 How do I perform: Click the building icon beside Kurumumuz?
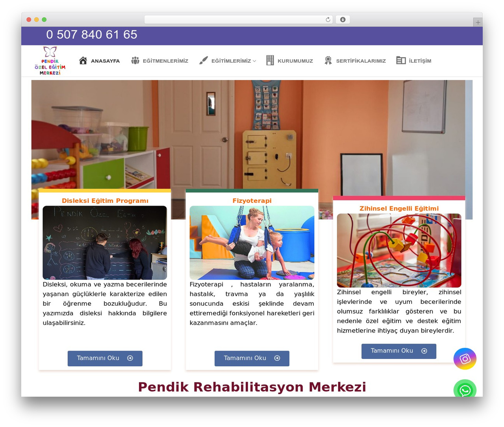click(x=270, y=60)
